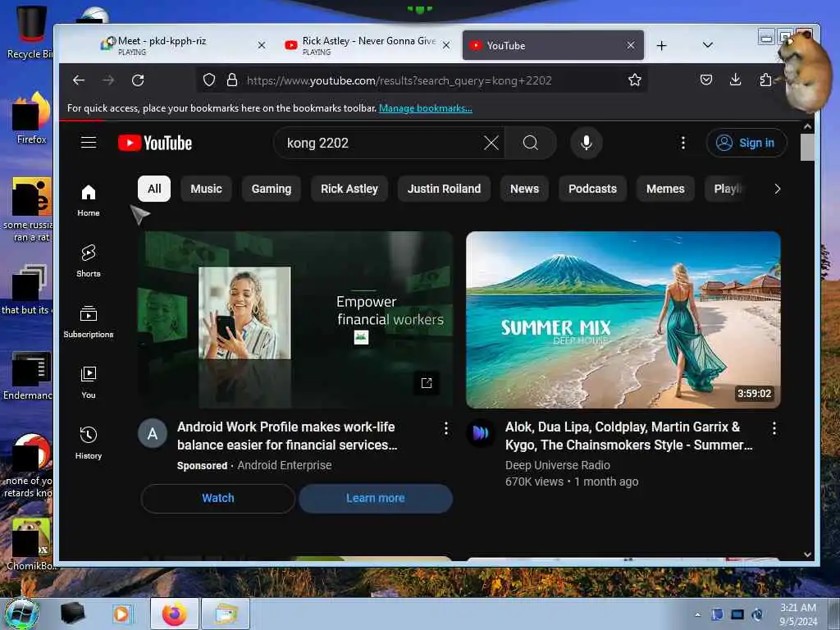The image size is (840, 630).
Task: Click the scrollbar down arrow
Action: 807,555
